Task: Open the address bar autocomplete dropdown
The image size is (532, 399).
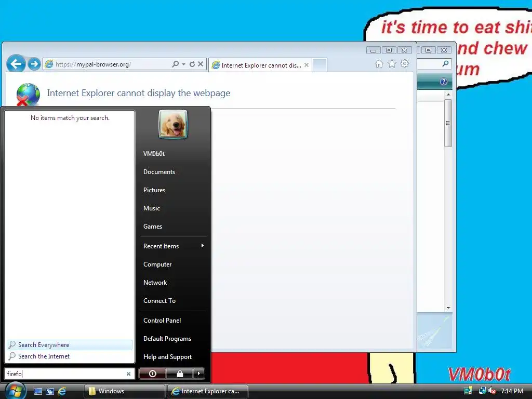Action: [x=183, y=64]
